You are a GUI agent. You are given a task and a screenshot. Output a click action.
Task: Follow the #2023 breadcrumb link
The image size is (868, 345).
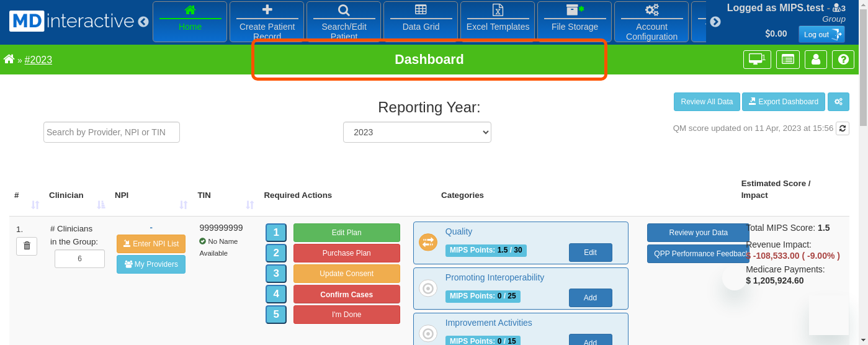coord(38,60)
